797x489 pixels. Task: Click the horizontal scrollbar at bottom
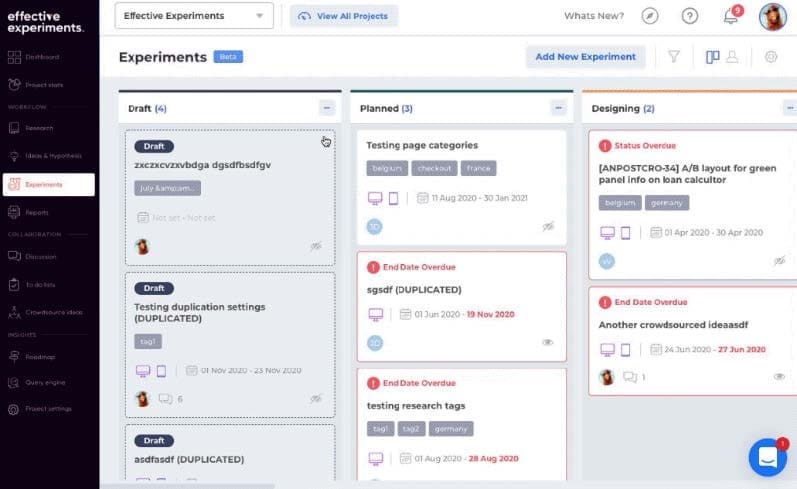[188, 486]
